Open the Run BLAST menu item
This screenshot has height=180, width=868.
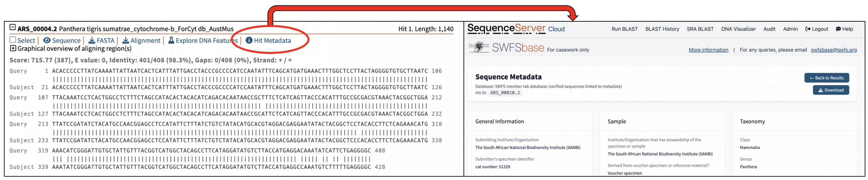624,29
